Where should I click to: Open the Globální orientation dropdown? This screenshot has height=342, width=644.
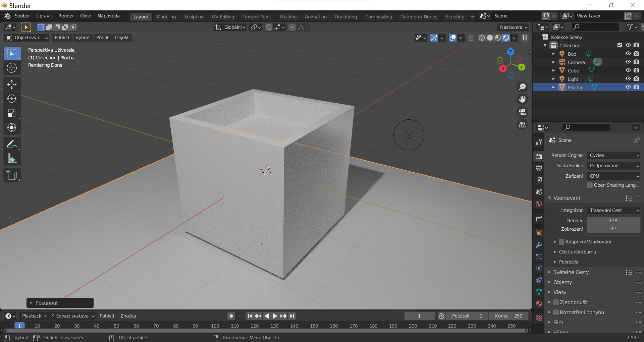[x=230, y=27]
